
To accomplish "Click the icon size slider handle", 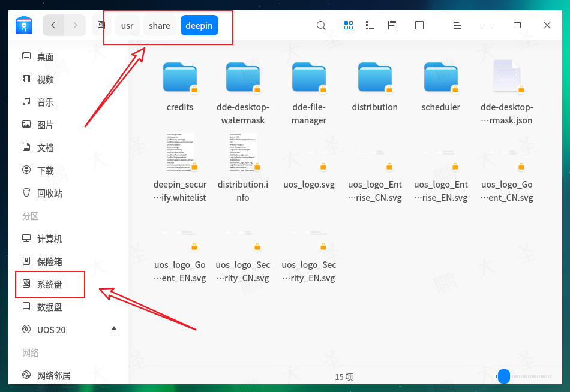I will pyautogui.click(x=504, y=376).
